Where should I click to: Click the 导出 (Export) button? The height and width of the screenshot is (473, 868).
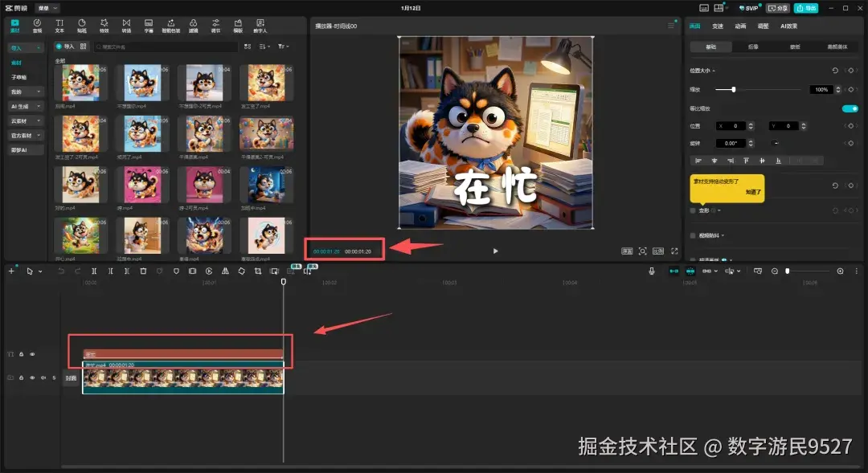pos(807,8)
